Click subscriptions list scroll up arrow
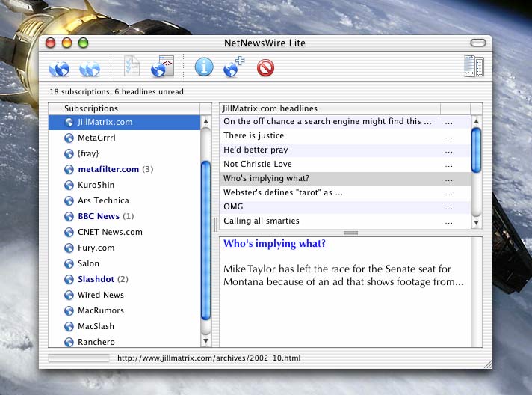The height and width of the screenshot is (395, 532). coord(205,122)
